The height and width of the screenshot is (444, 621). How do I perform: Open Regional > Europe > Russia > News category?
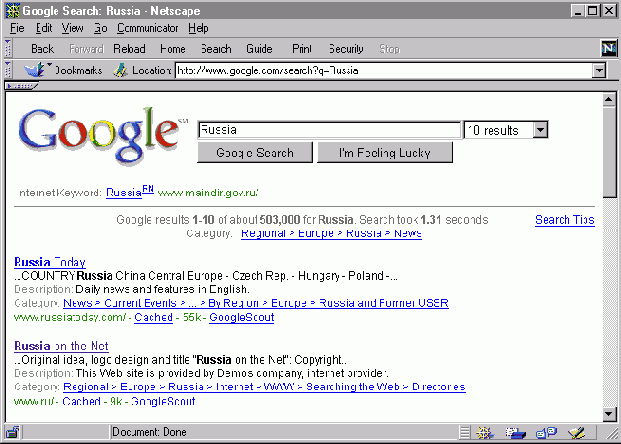tap(331, 233)
